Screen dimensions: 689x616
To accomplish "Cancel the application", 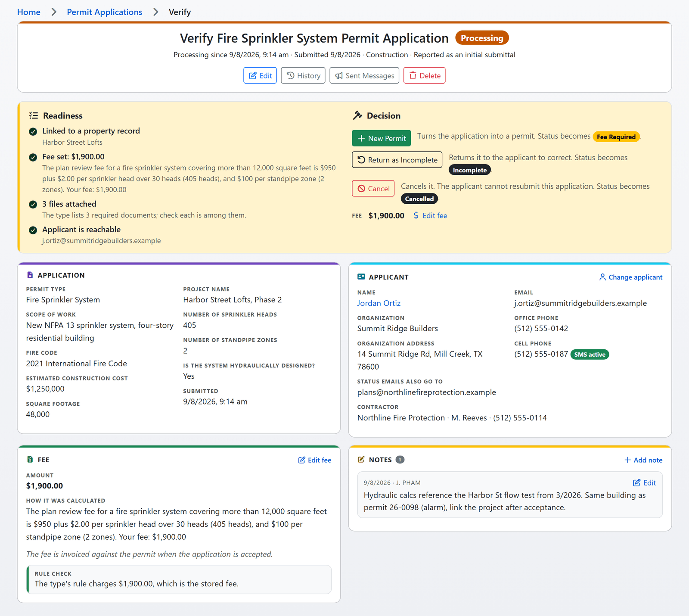I will tap(373, 188).
